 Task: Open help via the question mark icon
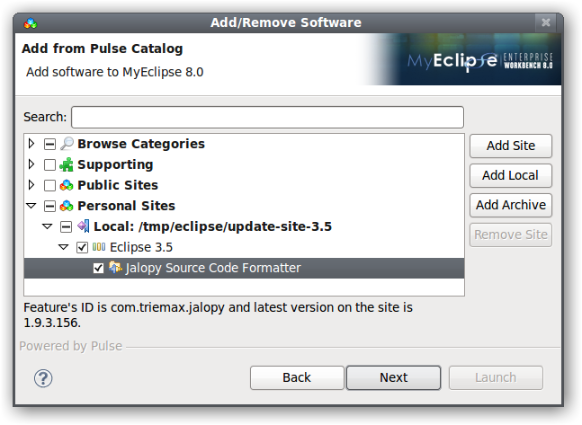pos(43,378)
